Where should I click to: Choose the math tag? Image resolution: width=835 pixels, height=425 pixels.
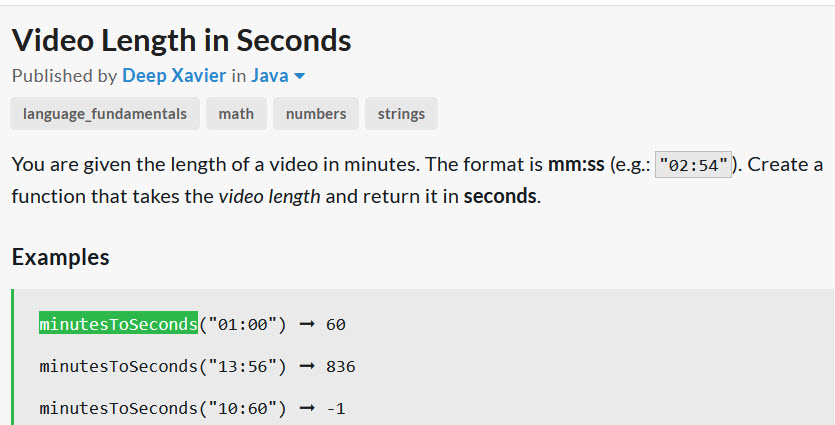pos(236,113)
